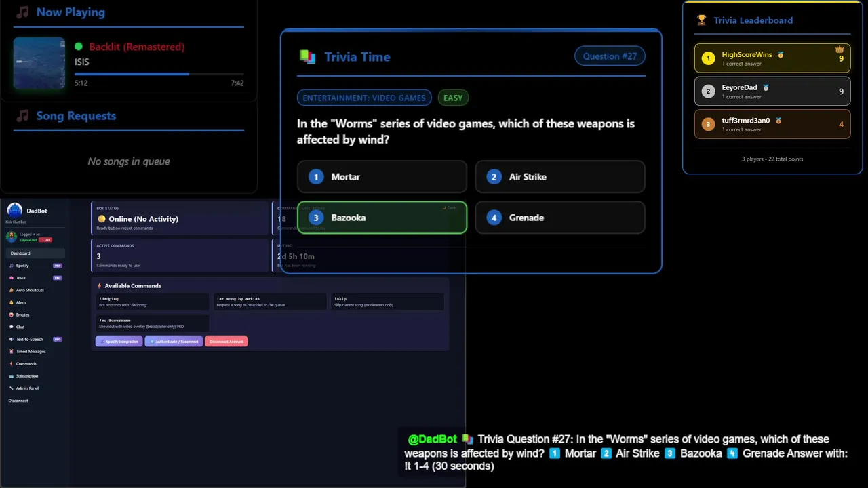Click the Online (No Activity) status text
Screen dimensions: 868x488
tap(143, 219)
